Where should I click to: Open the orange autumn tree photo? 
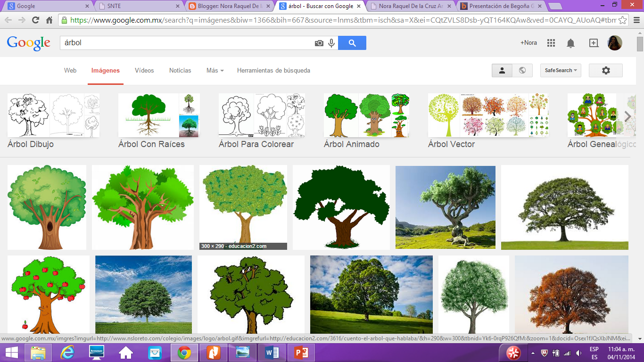coord(571,295)
